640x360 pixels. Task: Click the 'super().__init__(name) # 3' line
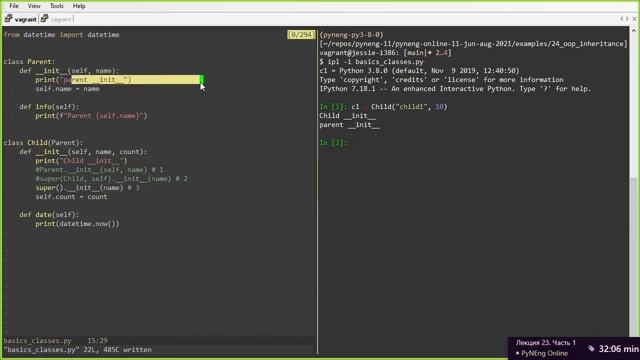[87, 187]
